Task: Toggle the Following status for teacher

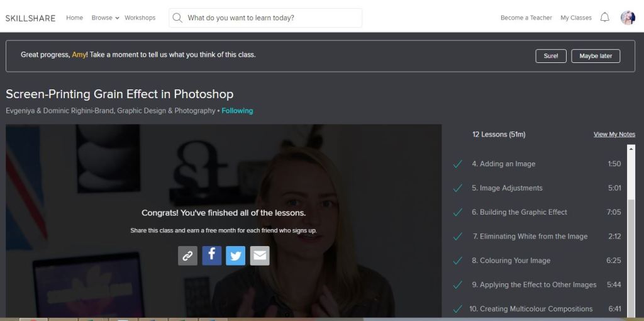Action: 237,111
